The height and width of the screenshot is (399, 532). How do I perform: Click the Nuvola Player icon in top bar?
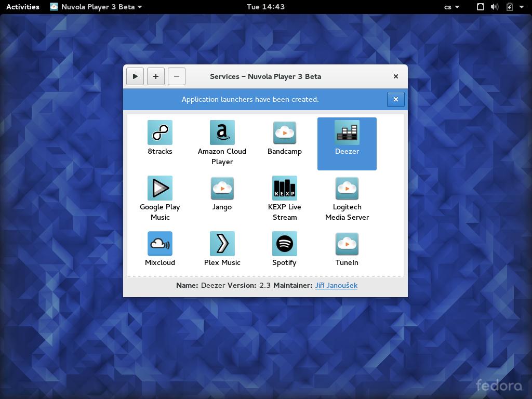[54, 7]
